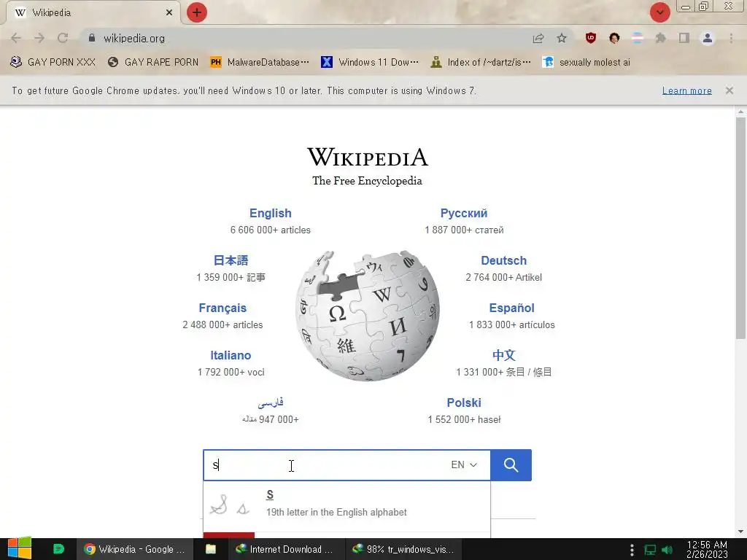
Task: Open English Wikipedia
Action: pyautogui.click(x=270, y=213)
